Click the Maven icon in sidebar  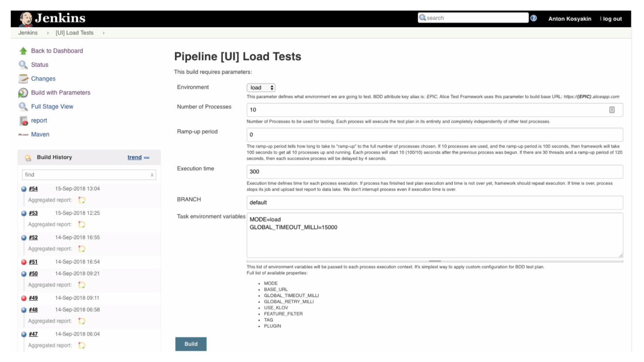[24, 134]
